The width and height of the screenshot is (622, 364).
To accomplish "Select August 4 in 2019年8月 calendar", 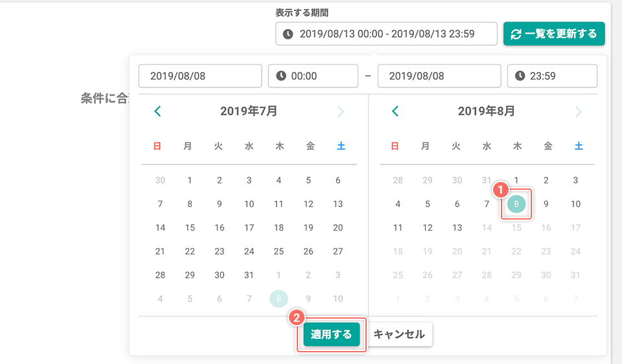I will point(398,204).
